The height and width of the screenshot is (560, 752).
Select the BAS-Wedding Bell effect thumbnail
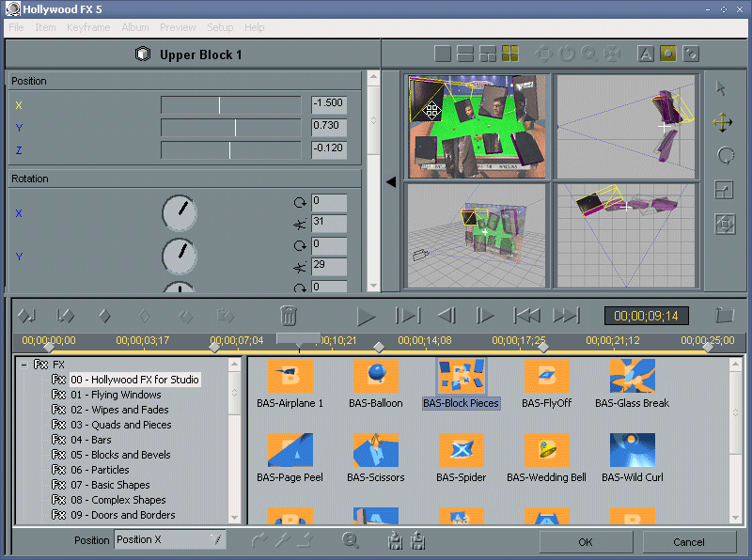click(547, 450)
